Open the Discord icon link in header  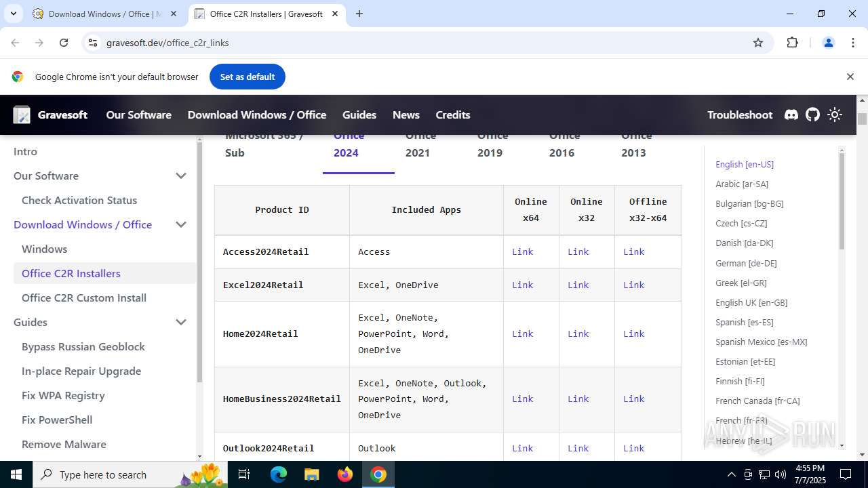pos(791,115)
